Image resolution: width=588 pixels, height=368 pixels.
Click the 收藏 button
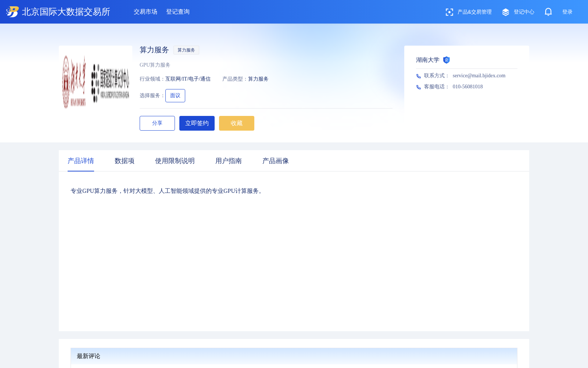click(237, 123)
